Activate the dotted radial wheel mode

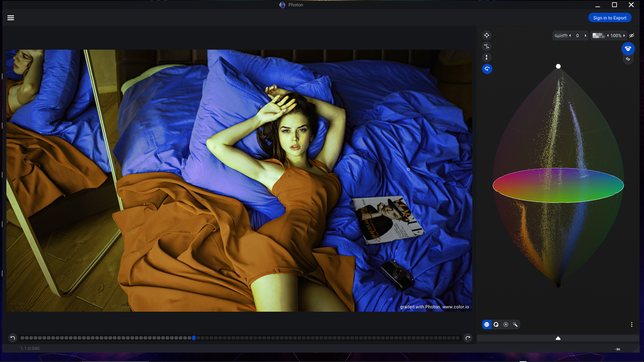point(506,324)
